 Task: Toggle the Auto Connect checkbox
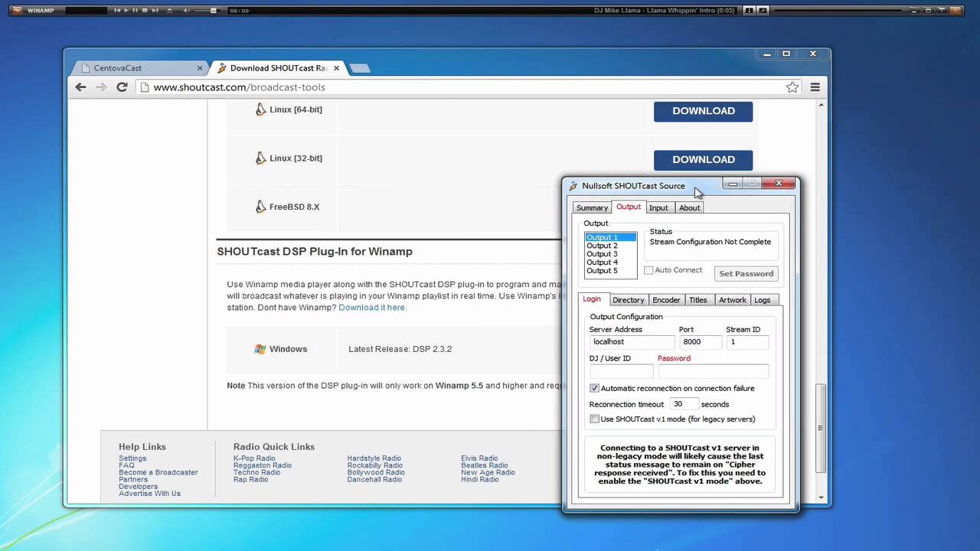648,270
